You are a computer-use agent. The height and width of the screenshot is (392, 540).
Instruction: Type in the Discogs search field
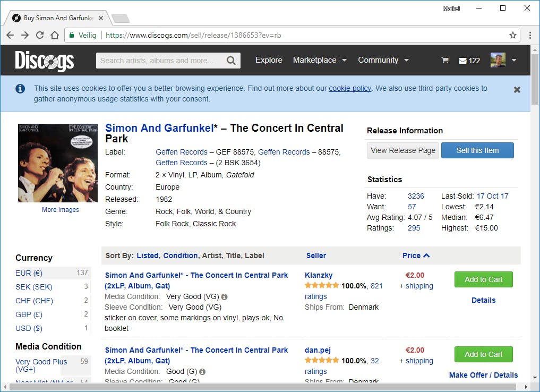point(159,61)
